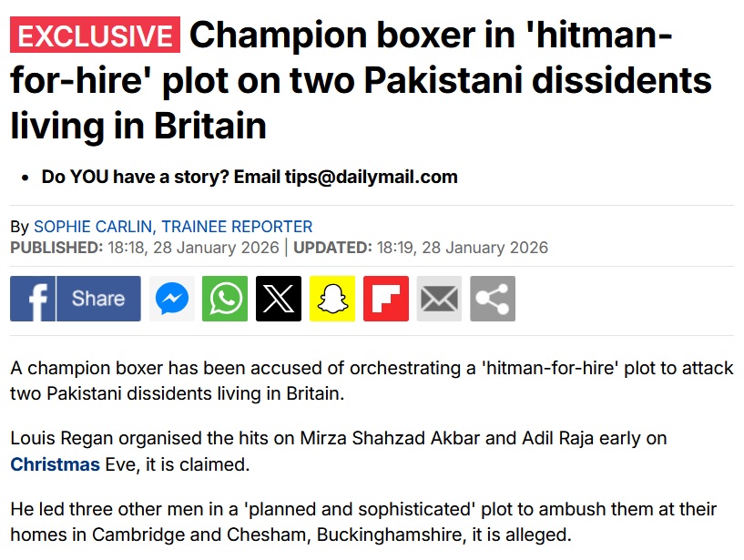
Task: Share article via Messenger icon
Action: pos(172,299)
